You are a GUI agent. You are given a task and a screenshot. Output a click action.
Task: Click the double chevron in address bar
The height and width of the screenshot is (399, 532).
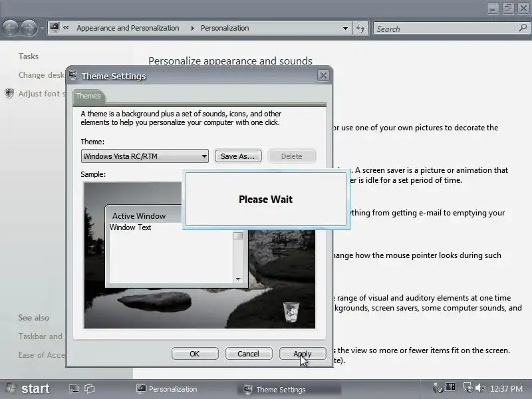tap(66, 28)
